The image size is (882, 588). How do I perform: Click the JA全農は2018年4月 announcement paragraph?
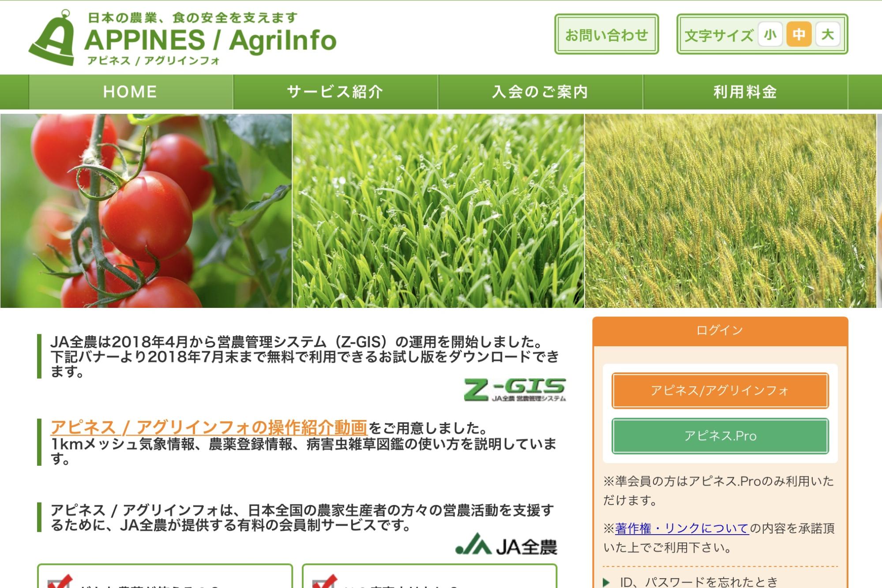(x=304, y=356)
